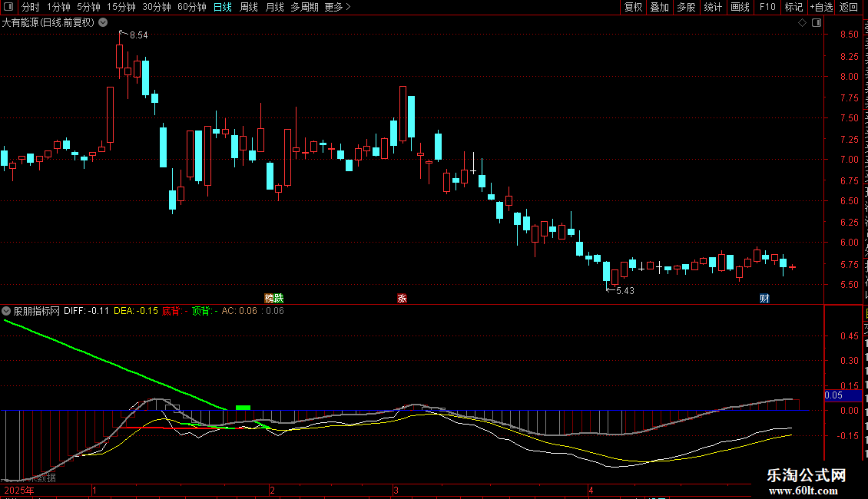
Task: Open the 复权 adjustment option
Action: tap(633, 7)
